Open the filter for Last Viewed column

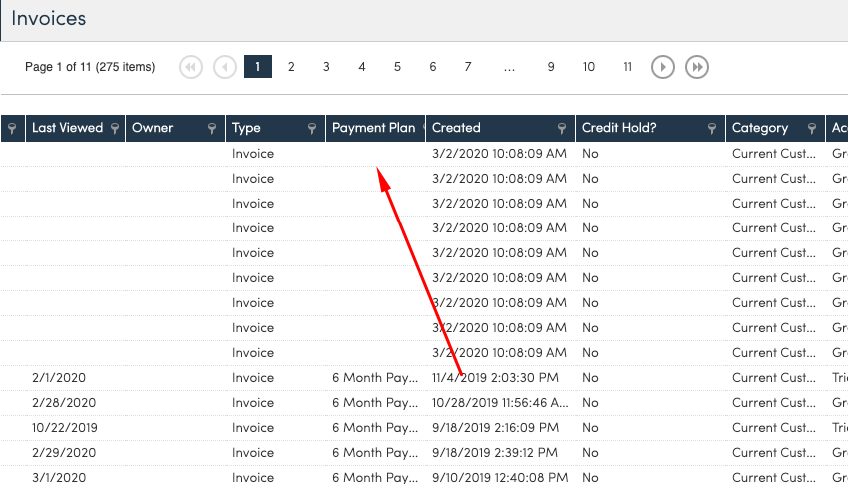click(x=115, y=128)
